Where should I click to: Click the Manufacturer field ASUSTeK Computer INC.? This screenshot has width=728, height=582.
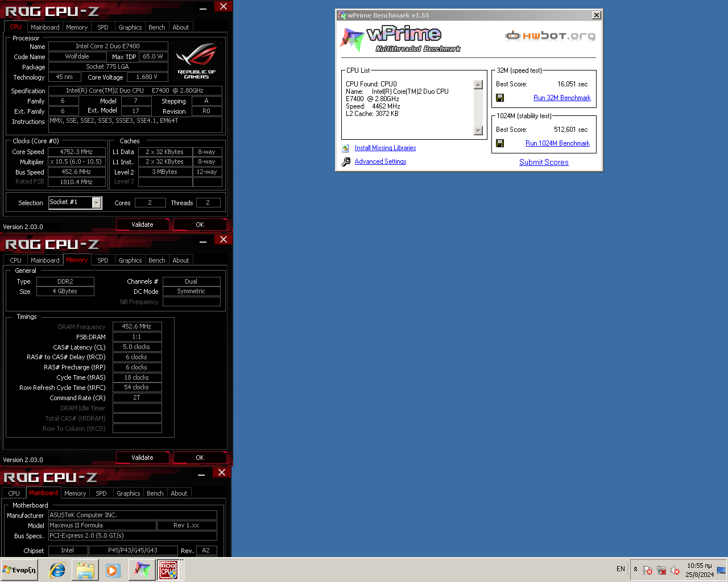click(132, 515)
